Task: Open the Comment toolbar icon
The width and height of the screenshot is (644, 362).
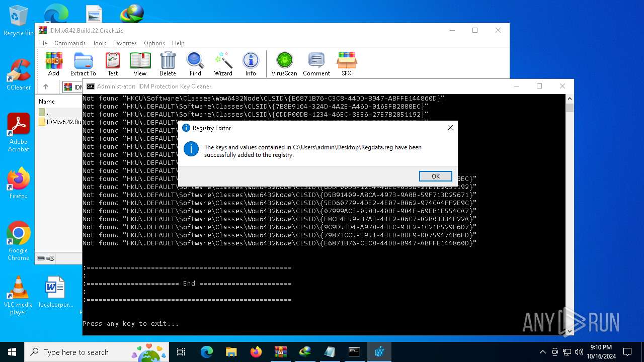Action: pos(316,64)
